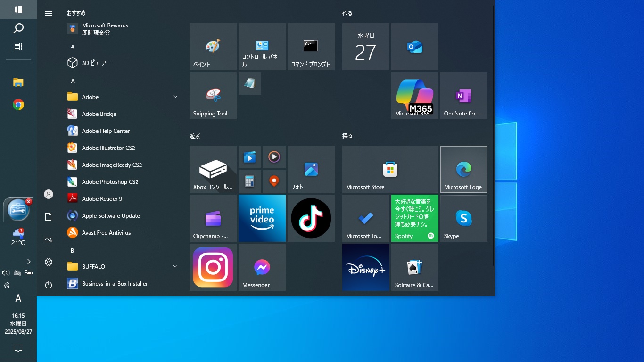Select the 遊ぶ tile group heading

[195, 136]
